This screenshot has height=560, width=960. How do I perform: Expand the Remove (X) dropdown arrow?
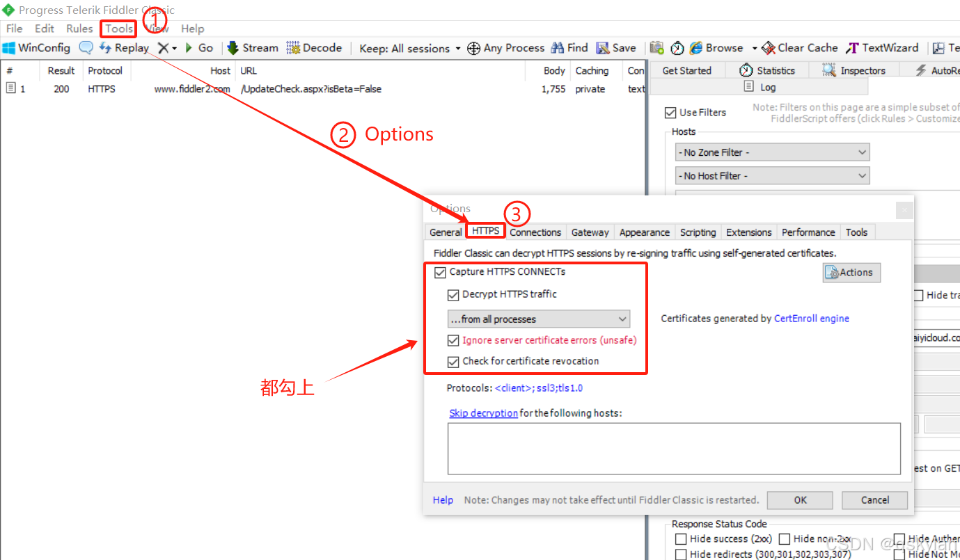[x=174, y=48]
